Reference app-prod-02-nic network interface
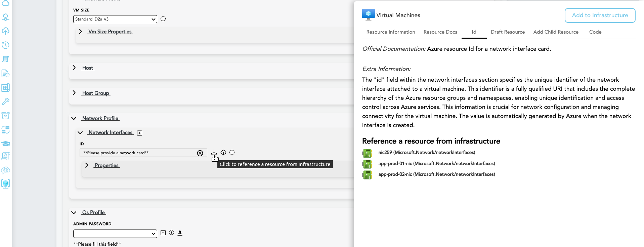Image resolution: width=644 pixels, height=247 pixels. tap(437, 174)
